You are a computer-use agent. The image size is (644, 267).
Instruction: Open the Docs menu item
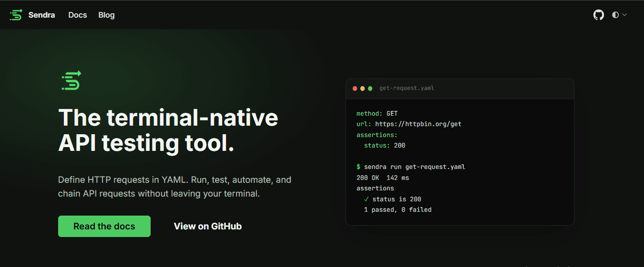(x=78, y=15)
